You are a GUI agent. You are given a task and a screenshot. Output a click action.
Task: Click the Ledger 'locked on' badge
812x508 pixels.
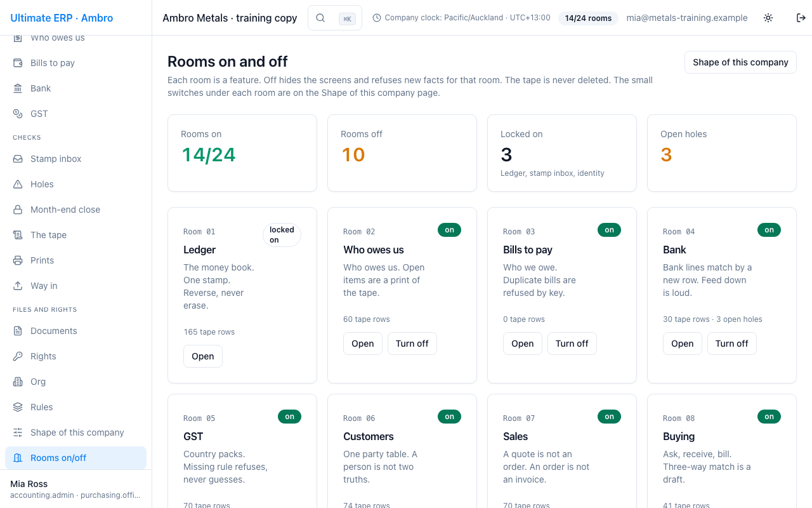click(x=282, y=235)
